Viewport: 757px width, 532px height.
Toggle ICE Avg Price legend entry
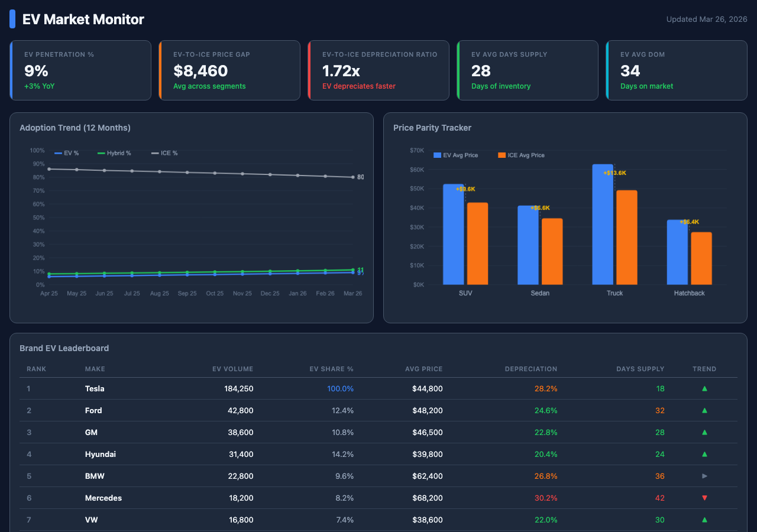click(521, 155)
